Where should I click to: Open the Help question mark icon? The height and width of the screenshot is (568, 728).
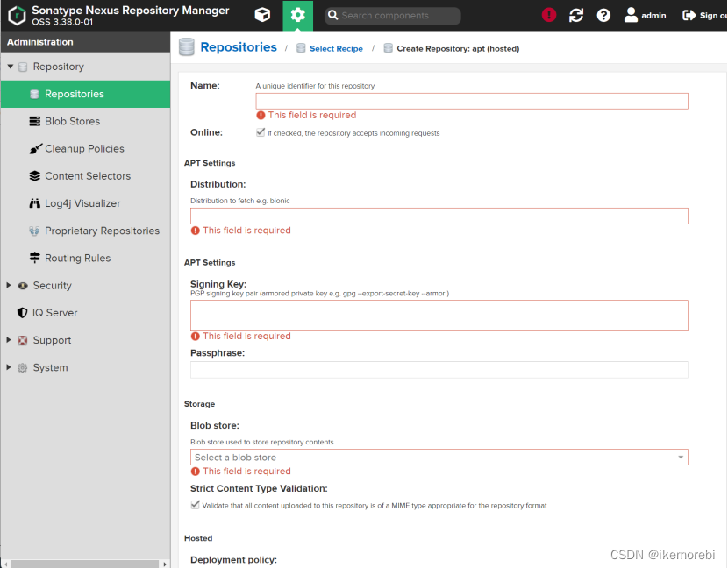tap(603, 15)
